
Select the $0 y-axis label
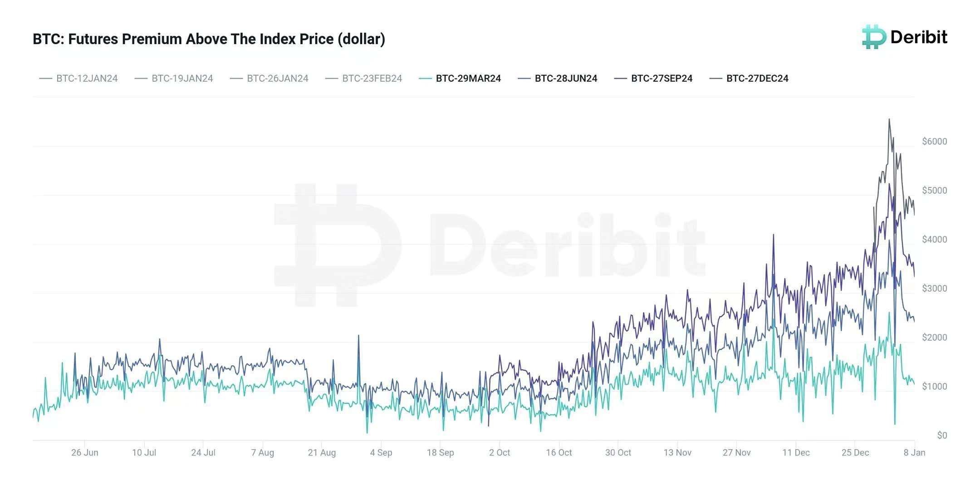[942, 436]
